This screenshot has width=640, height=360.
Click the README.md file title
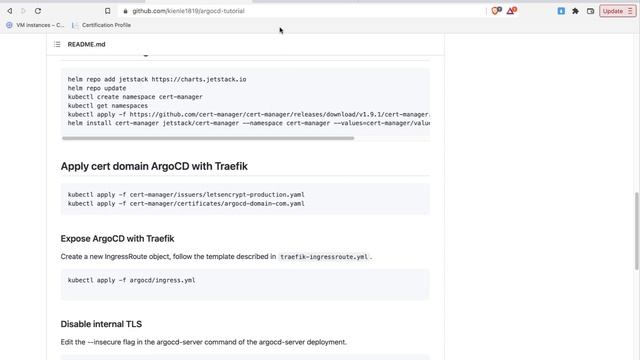coord(86,44)
